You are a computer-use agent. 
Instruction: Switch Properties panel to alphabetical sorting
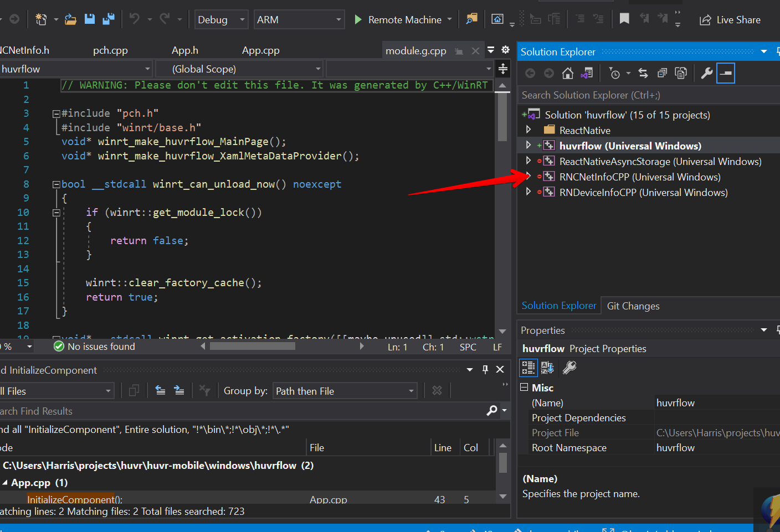[547, 367]
